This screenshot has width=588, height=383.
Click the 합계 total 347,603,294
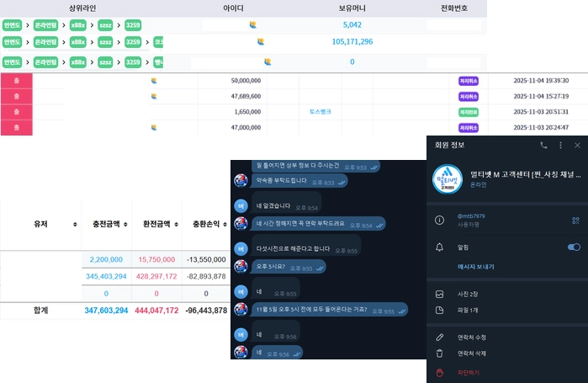click(106, 311)
